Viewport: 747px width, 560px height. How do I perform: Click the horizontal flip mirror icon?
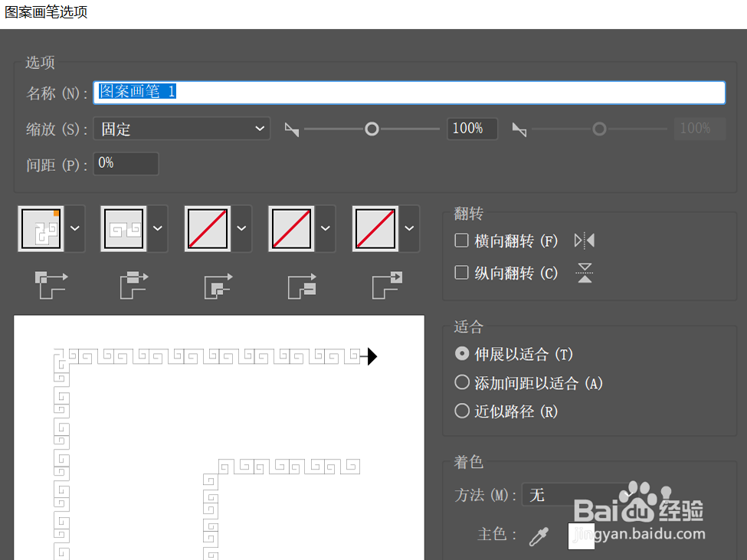tap(585, 241)
